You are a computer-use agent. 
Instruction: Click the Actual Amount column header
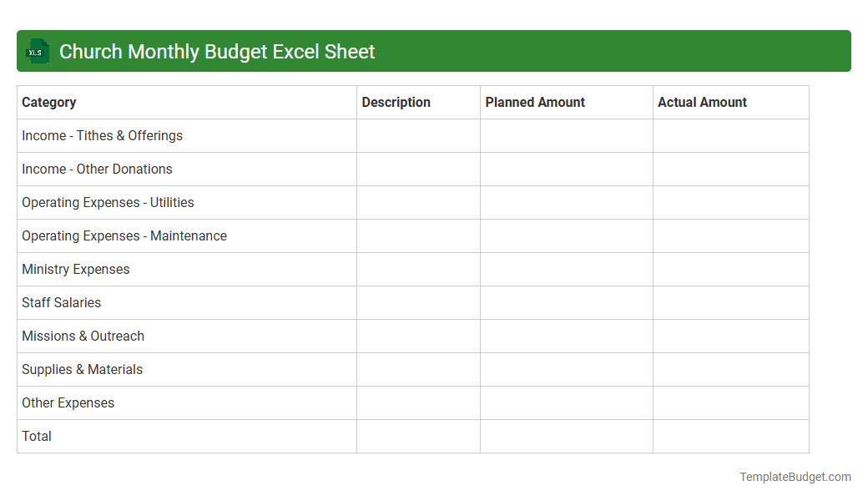701,102
